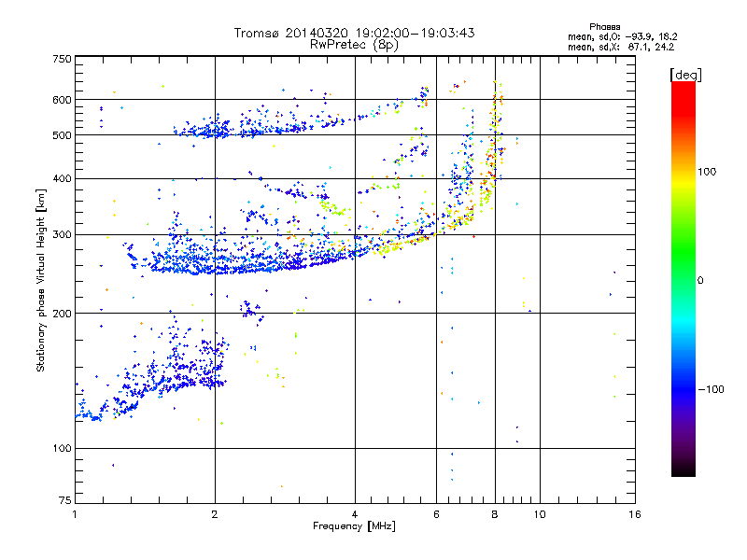Pick the black bottom of the colorbar
The image size is (747, 560).
pos(684,469)
